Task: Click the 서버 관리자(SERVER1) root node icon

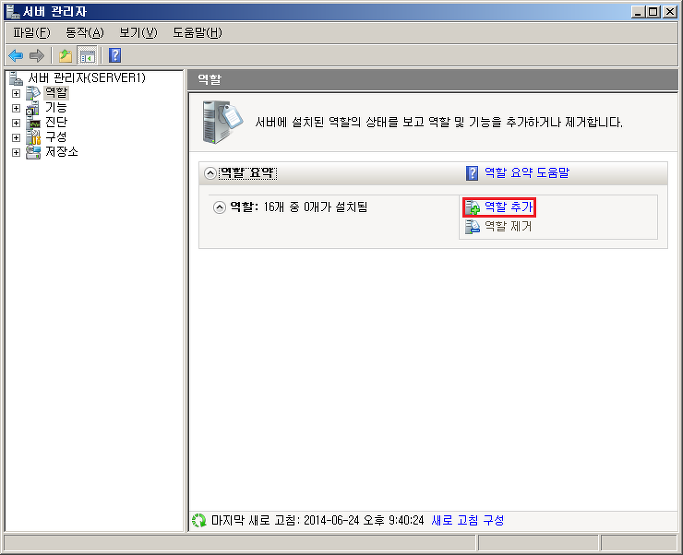Action: pyautogui.click(x=16, y=78)
